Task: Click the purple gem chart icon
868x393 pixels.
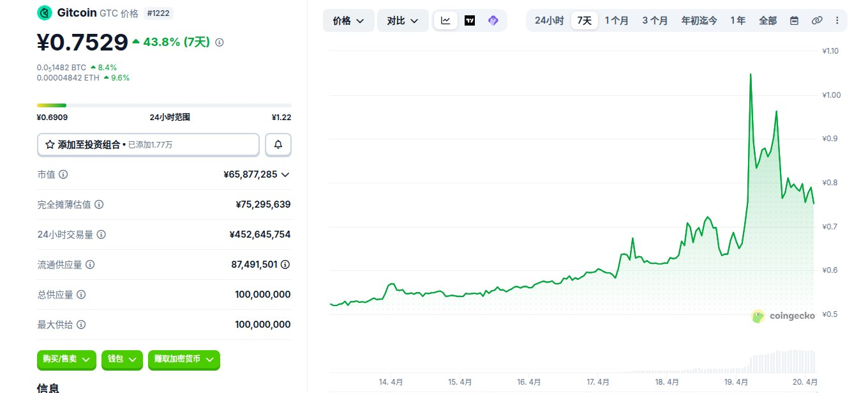Action: tap(493, 20)
